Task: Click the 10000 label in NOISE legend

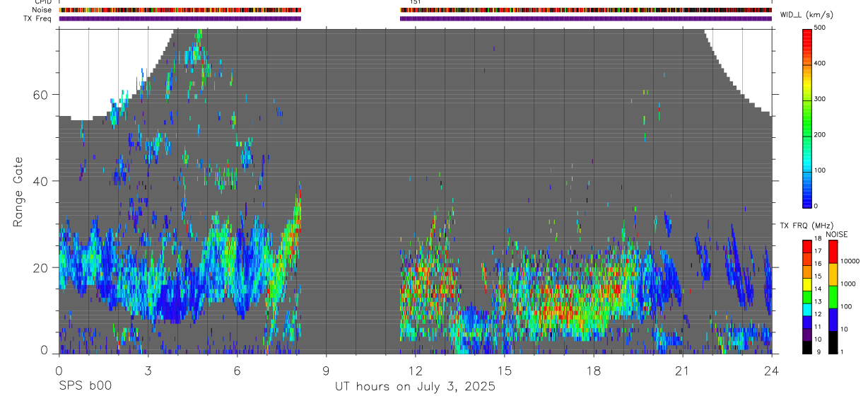Action: pyautogui.click(x=850, y=261)
